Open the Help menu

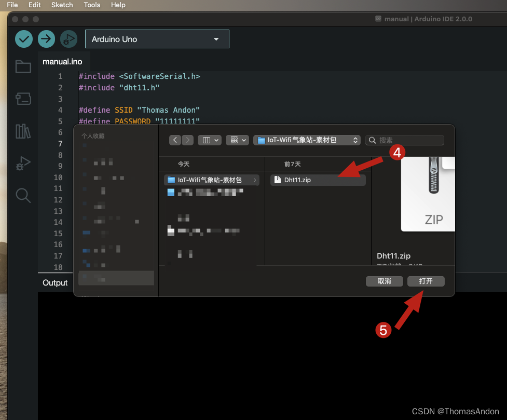[x=118, y=5]
